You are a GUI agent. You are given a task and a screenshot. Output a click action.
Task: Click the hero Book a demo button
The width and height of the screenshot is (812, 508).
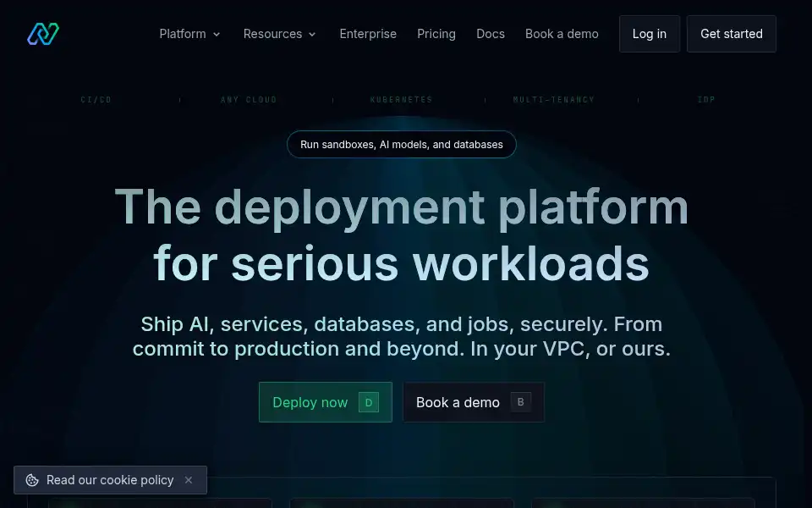coord(474,402)
